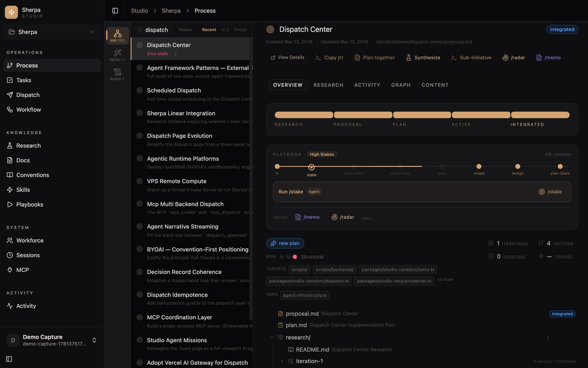Click the scripts/backends/ target tag
Image resolution: width=588 pixels, height=368 pixels.
(335, 270)
